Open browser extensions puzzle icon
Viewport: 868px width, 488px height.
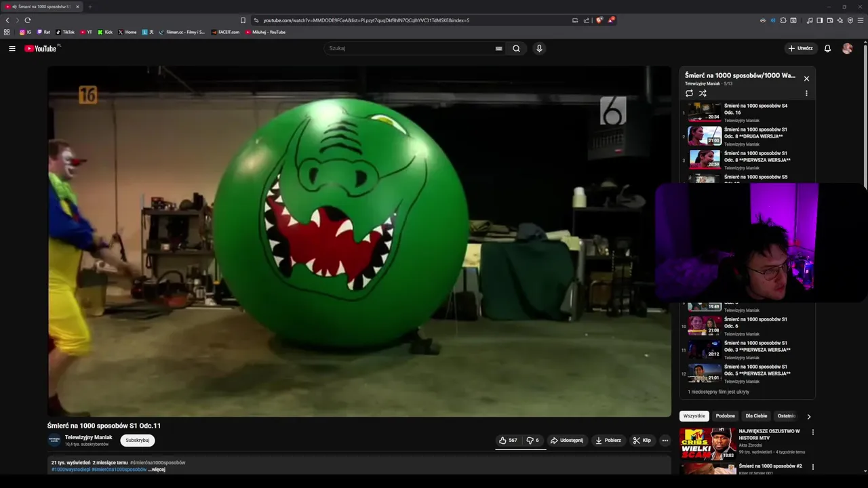[x=783, y=20]
